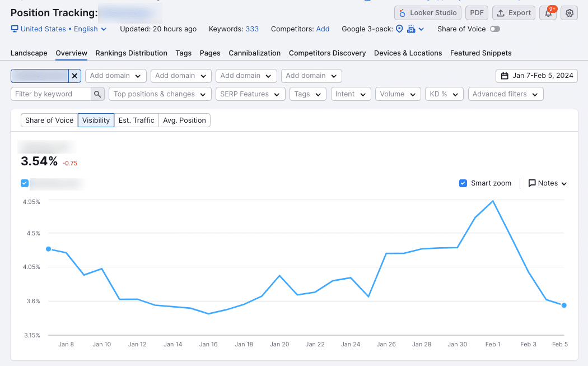This screenshot has width=588, height=366.
Task: Click the Jan 7 chart data point
Action: pyautogui.click(x=48, y=249)
